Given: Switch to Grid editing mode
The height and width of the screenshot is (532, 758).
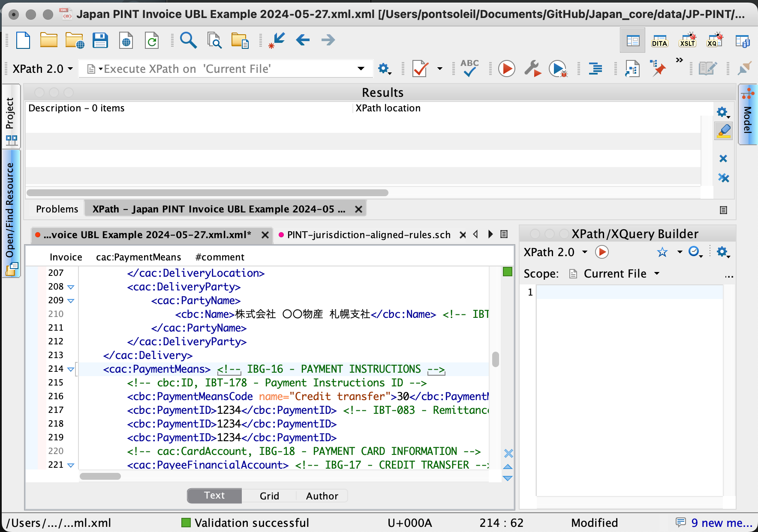Looking at the screenshot, I should [x=269, y=496].
